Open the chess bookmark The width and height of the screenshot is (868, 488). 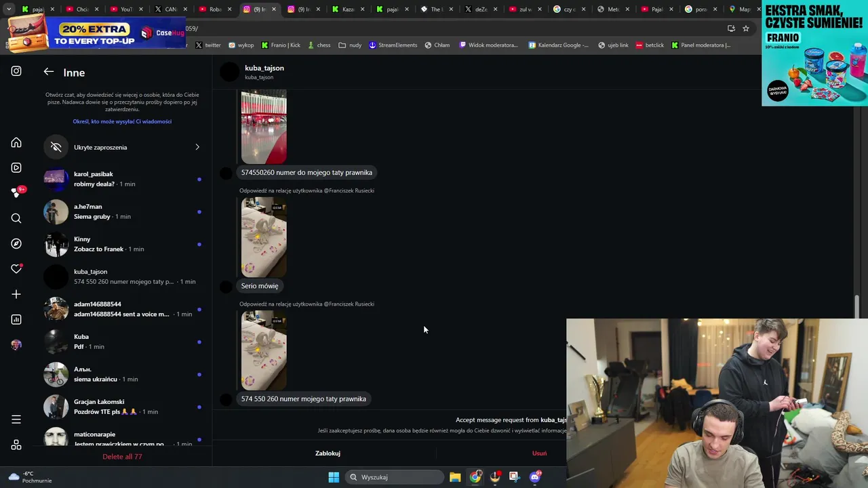coord(319,45)
